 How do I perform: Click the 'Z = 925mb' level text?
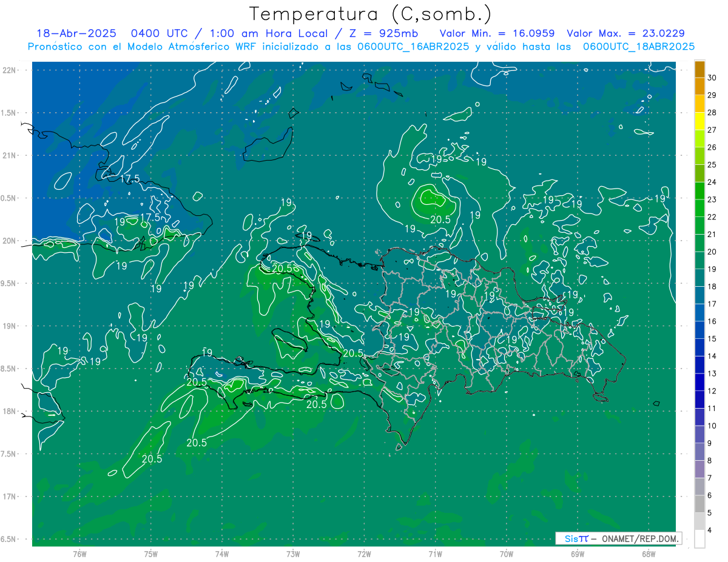tap(382, 33)
